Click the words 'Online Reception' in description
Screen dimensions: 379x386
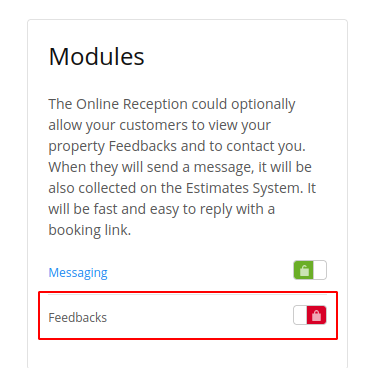point(132,104)
